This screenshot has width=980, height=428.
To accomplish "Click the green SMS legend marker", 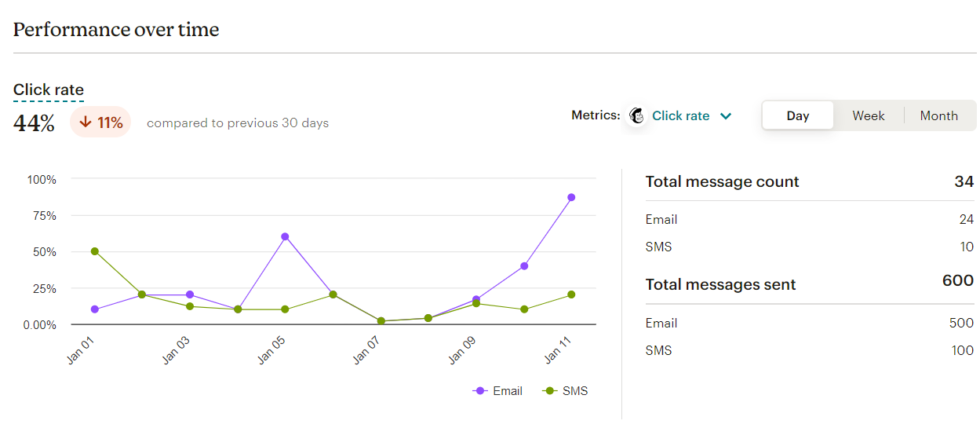I will pos(550,391).
